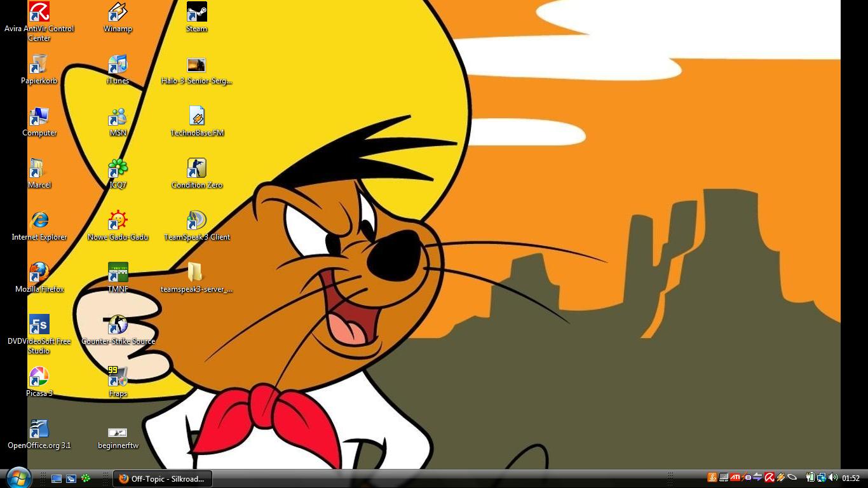Select the Picasa 3 shortcut
The height and width of the screenshot is (488, 868).
pos(39,377)
